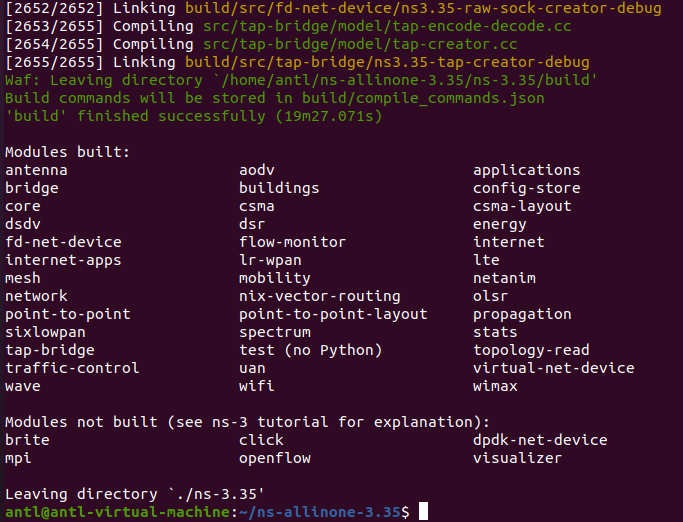The width and height of the screenshot is (683, 522).
Task: Select the 'netanim' module name
Action: [x=504, y=278]
